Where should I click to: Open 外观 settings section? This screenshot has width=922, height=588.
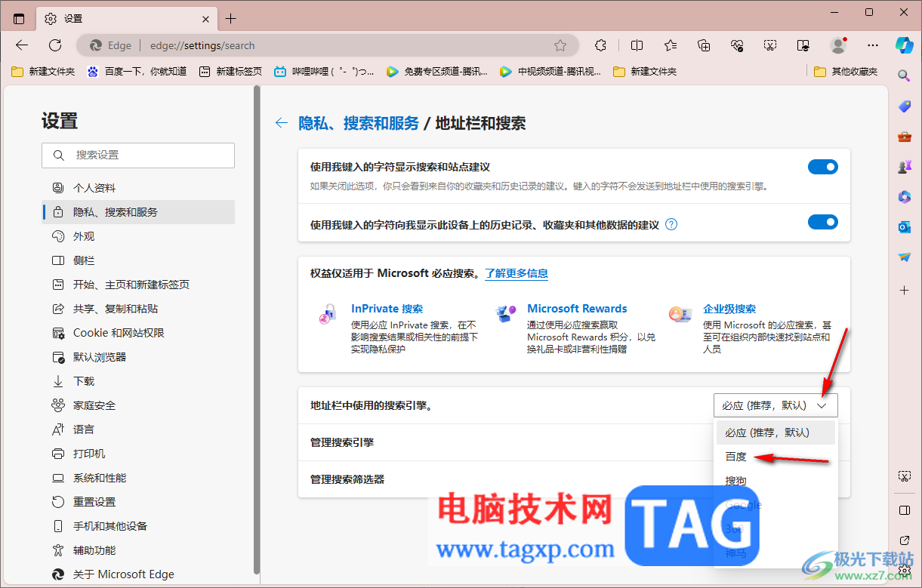(x=138, y=236)
